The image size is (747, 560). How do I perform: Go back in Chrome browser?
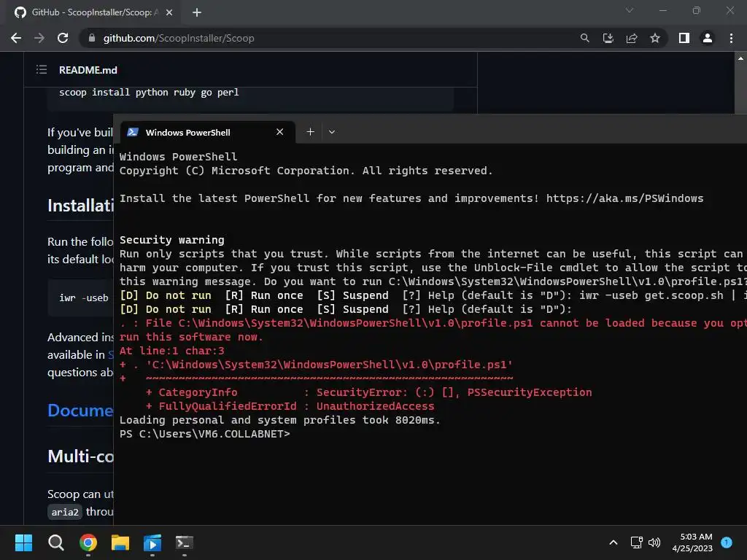coord(16,38)
